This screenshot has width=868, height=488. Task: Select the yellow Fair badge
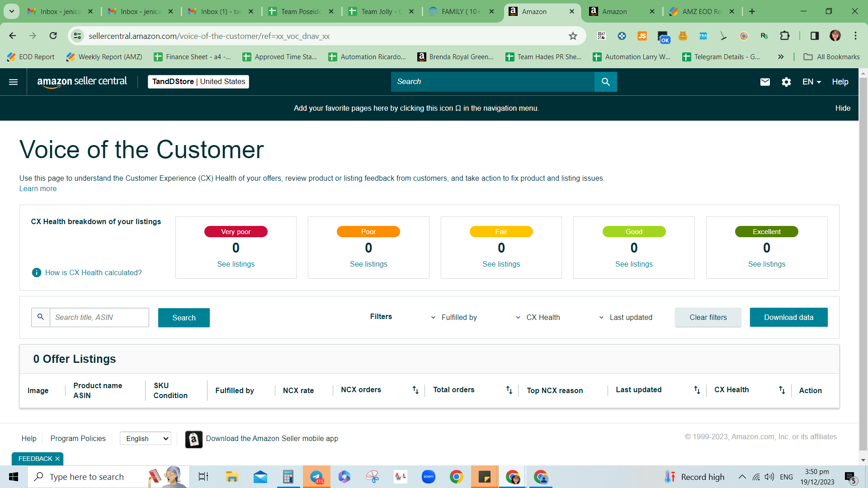501,232
